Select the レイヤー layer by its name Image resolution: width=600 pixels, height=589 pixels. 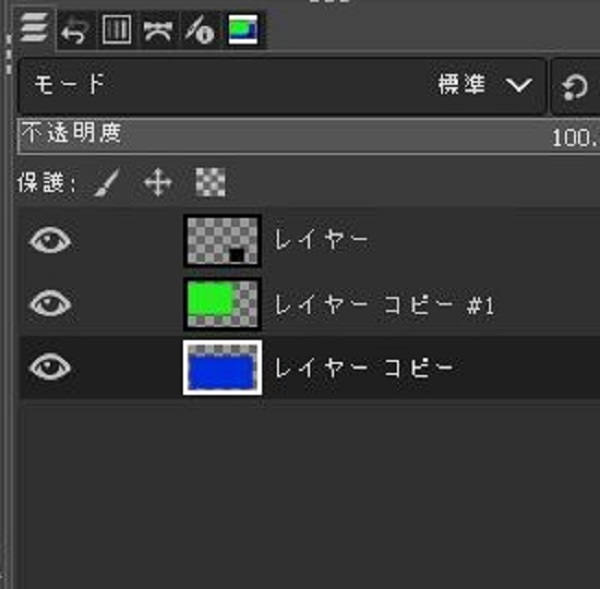(321, 240)
